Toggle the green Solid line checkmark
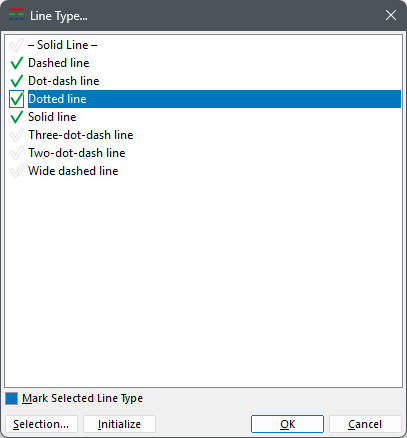407x438 pixels. click(16, 117)
